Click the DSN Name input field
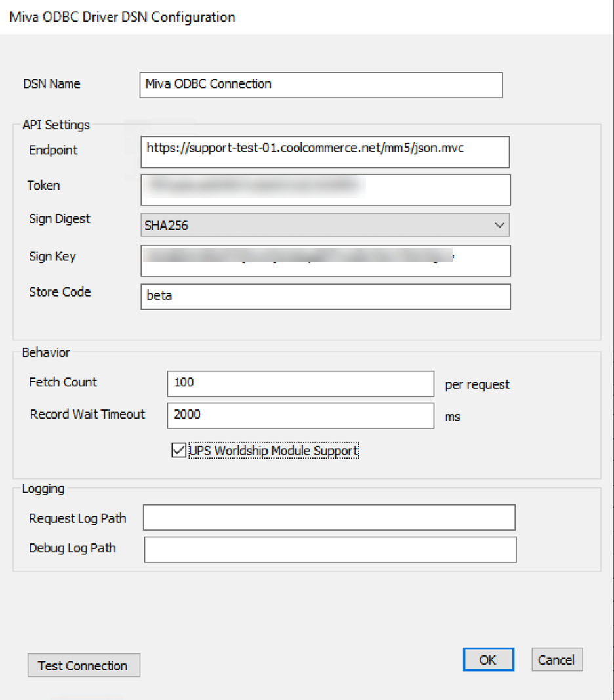Viewport: 614px width, 700px height. (x=321, y=85)
